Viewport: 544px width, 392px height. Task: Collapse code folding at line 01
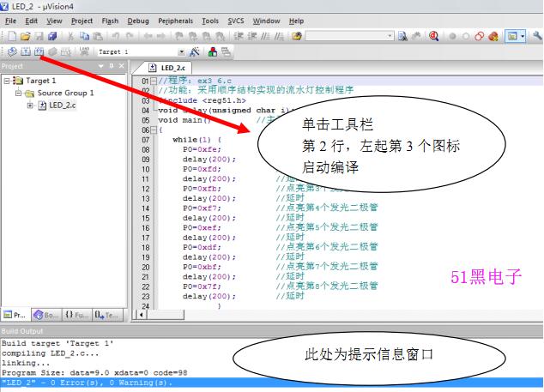click(x=154, y=81)
